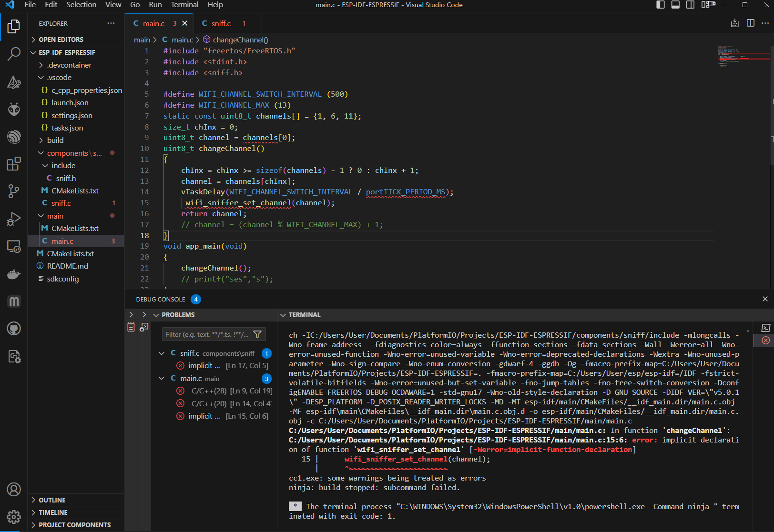Open the Source Control view
This screenshot has width=774, height=532.
point(14,191)
